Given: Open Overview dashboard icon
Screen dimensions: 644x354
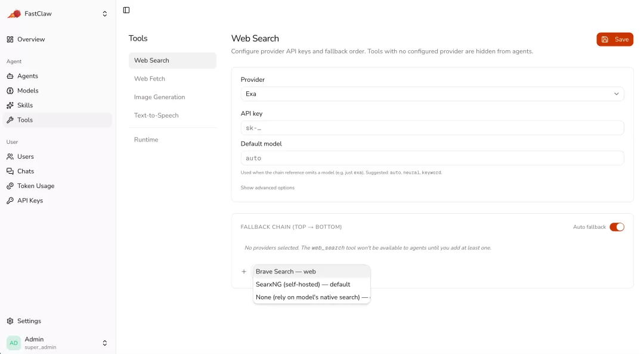Looking at the screenshot, I should click(x=10, y=39).
